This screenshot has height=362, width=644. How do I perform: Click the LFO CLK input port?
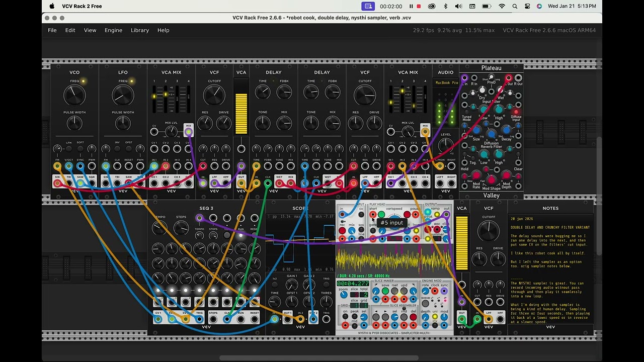(117, 166)
